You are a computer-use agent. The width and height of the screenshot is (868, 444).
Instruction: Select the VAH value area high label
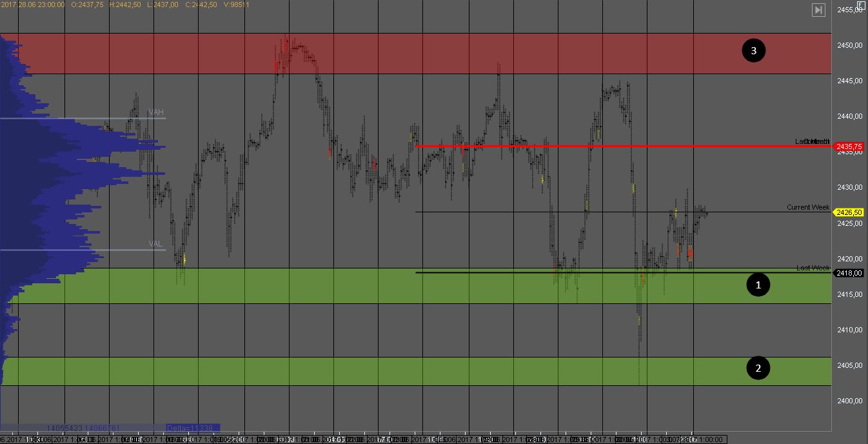[x=156, y=112]
